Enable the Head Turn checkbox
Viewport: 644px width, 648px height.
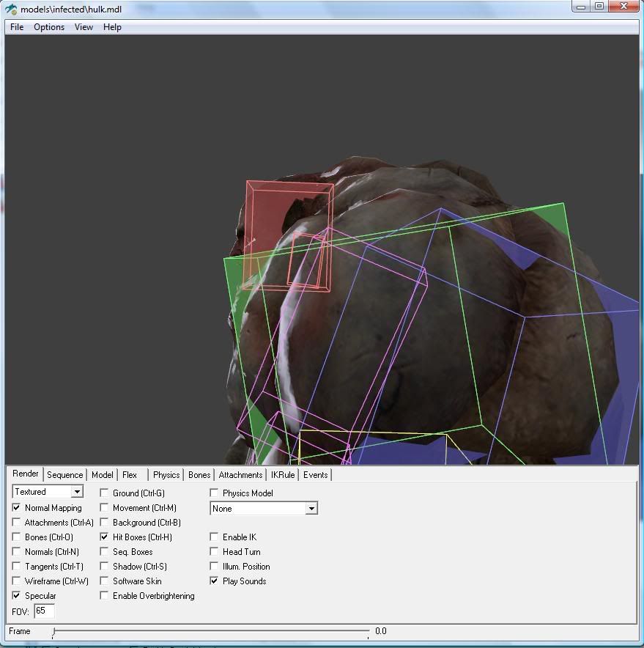pos(214,552)
